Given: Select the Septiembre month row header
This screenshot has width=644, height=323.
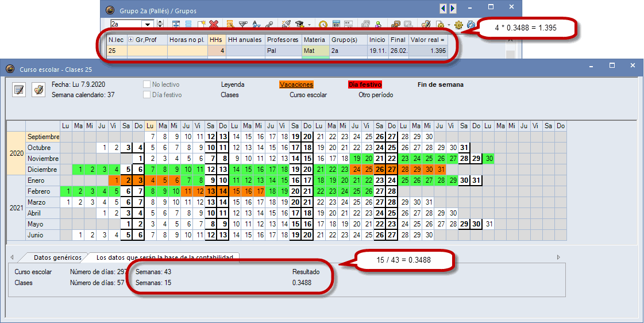Looking at the screenshot, I should pos(43,136).
